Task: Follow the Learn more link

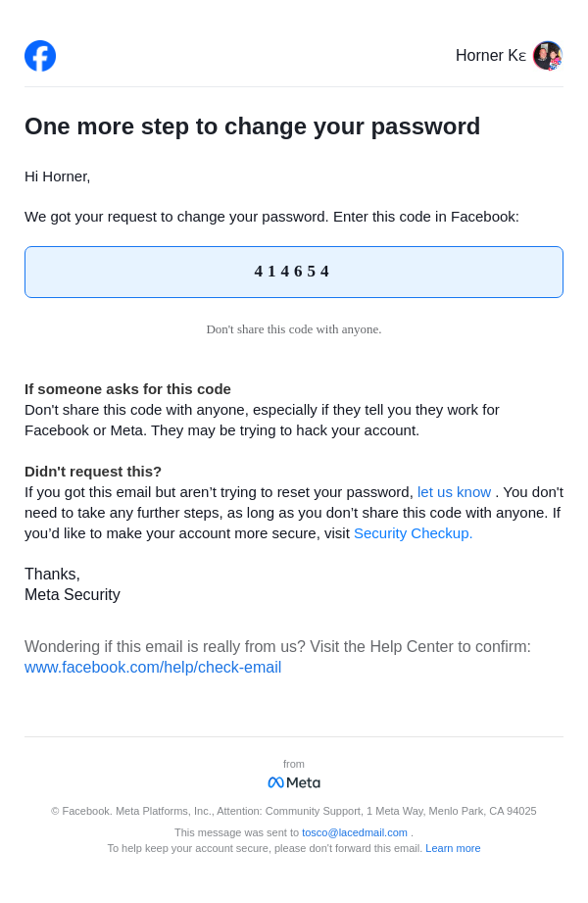Action: point(453,848)
